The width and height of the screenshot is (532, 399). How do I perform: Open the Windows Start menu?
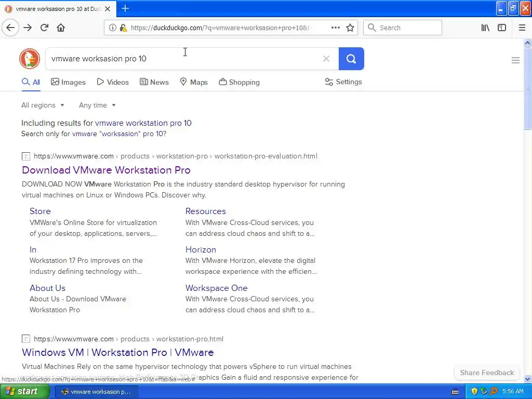coord(24,391)
